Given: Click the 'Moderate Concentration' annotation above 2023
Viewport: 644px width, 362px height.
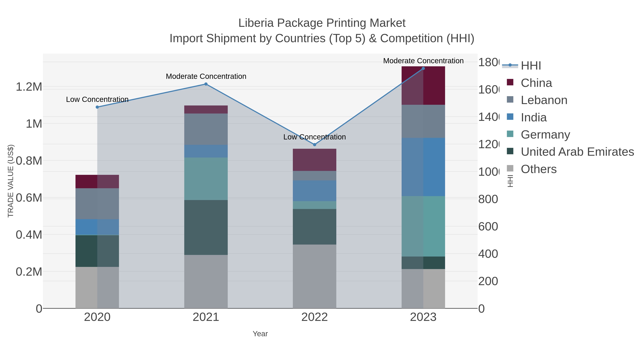Looking at the screenshot, I should click(423, 61).
